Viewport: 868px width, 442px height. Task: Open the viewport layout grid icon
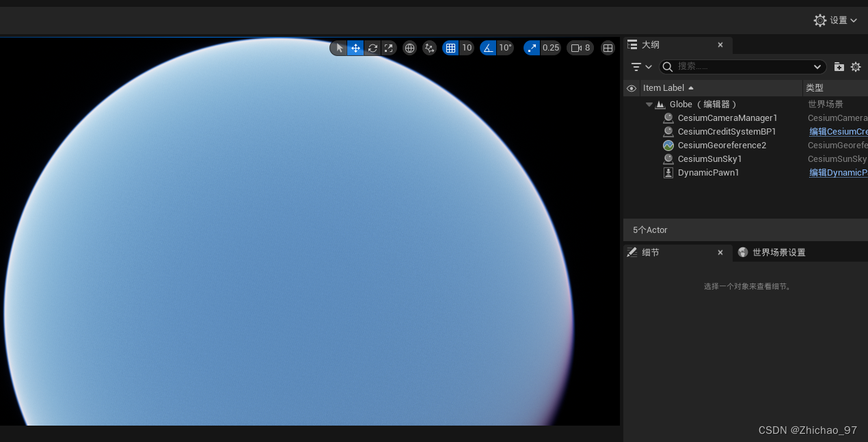coord(608,48)
